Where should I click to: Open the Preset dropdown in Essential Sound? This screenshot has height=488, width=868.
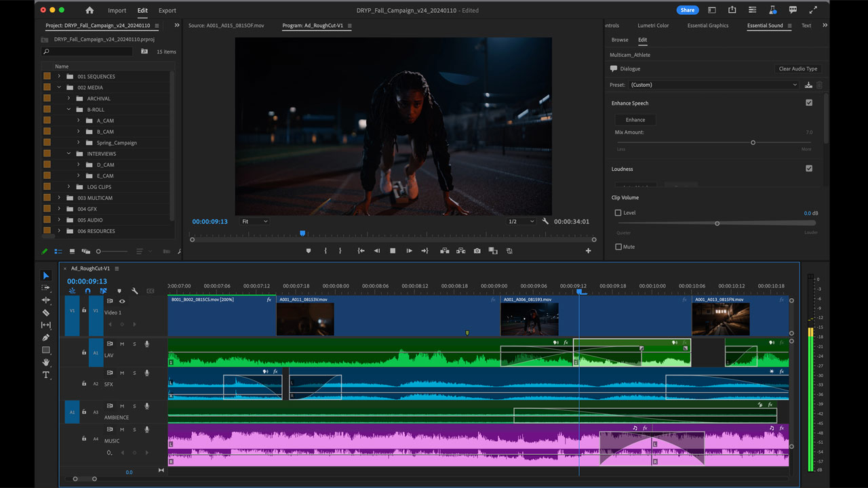(x=712, y=84)
